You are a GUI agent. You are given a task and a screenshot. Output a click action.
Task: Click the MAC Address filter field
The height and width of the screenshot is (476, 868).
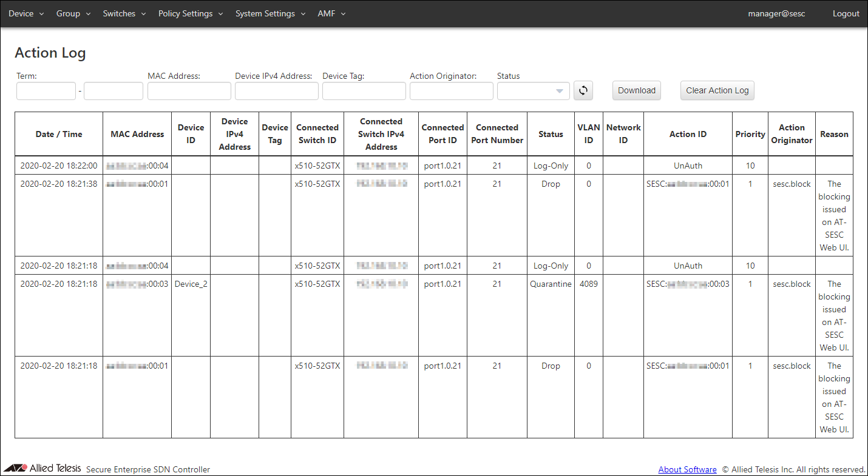189,91
